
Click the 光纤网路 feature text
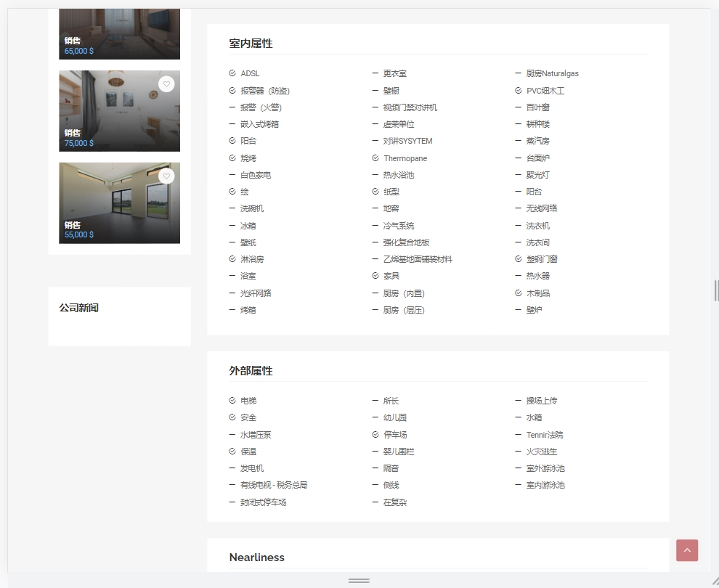tap(256, 293)
